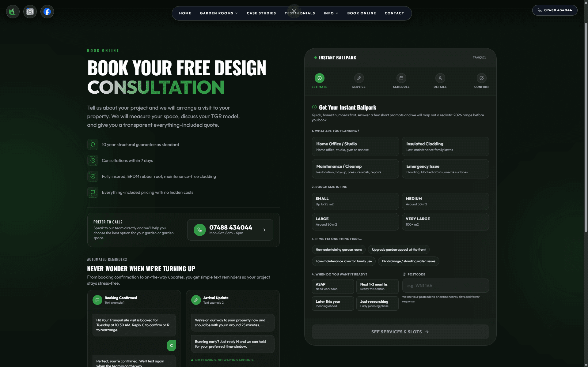
Task: Open the Facebook page icon
Action: coord(47,12)
